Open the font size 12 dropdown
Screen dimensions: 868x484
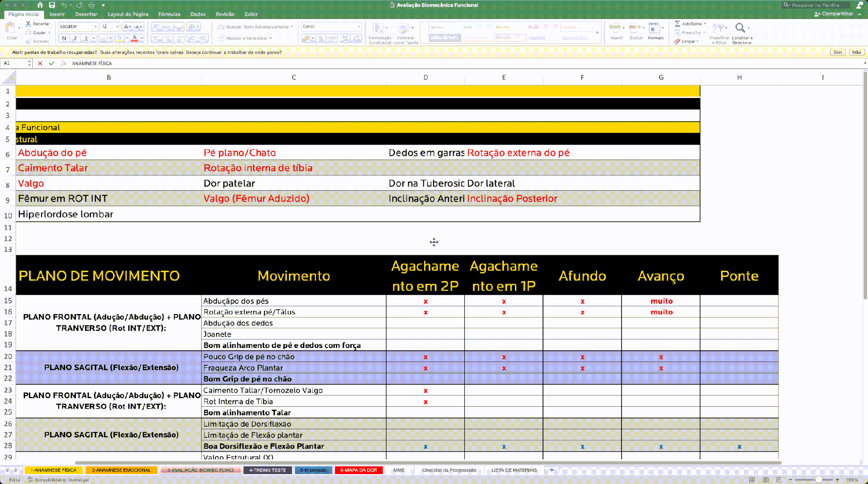[x=117, y=27]
